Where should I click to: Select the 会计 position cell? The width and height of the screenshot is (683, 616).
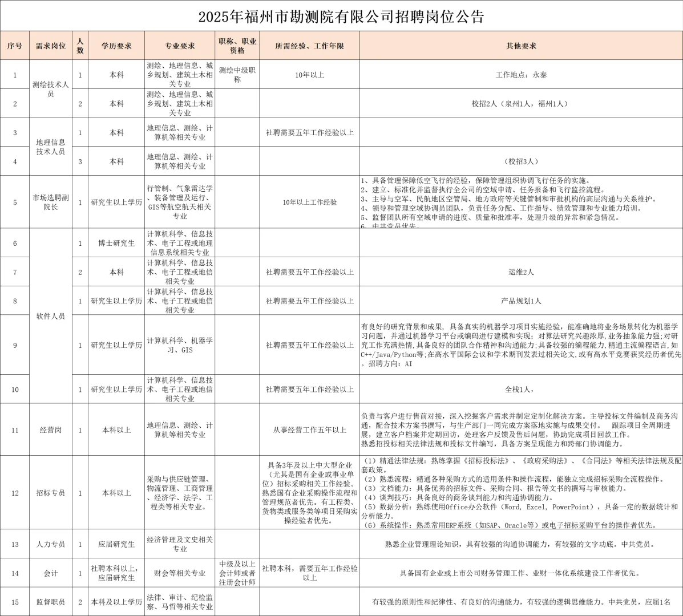[x=51, y=573]
